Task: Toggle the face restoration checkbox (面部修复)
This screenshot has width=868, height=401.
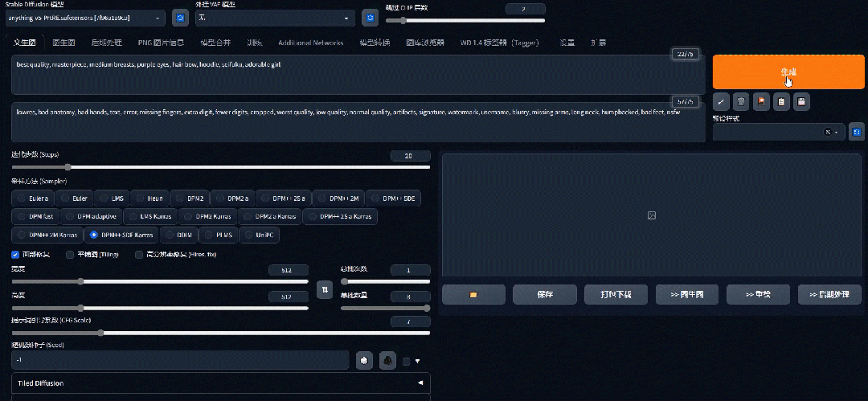Action: click(15, 255)
